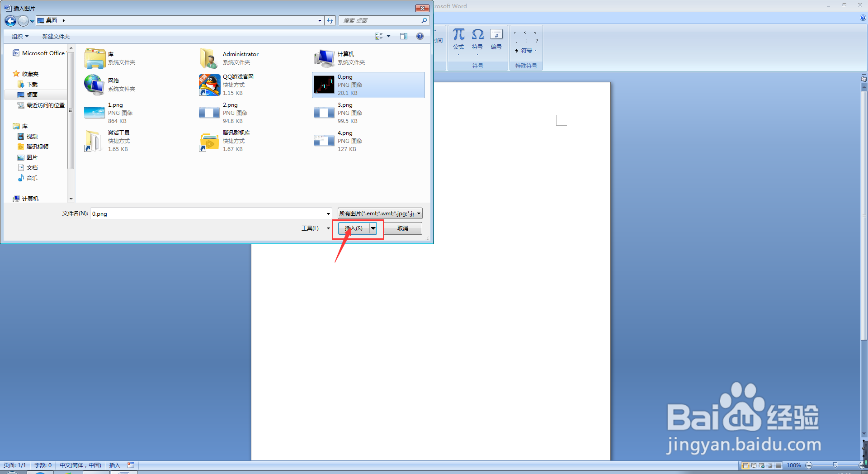The width and height of the screenshot is (868, 474).
Task: Refresh the 桌面 folder listing
Action: [330, 21]
